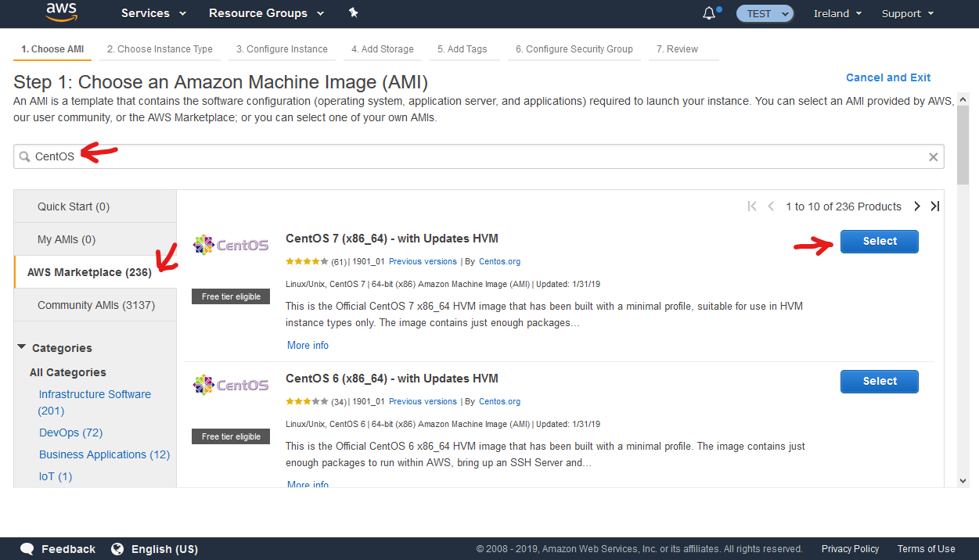This screenshot has height=560, width=979.
Task: Focus the CentOS search input field
Action: click(x=479, y=156)
